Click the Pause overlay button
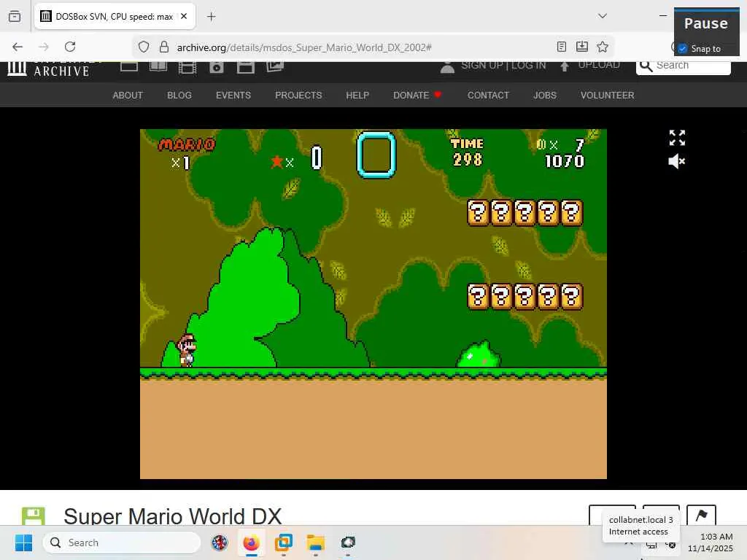747x560 pixels. tap(706, 23)
